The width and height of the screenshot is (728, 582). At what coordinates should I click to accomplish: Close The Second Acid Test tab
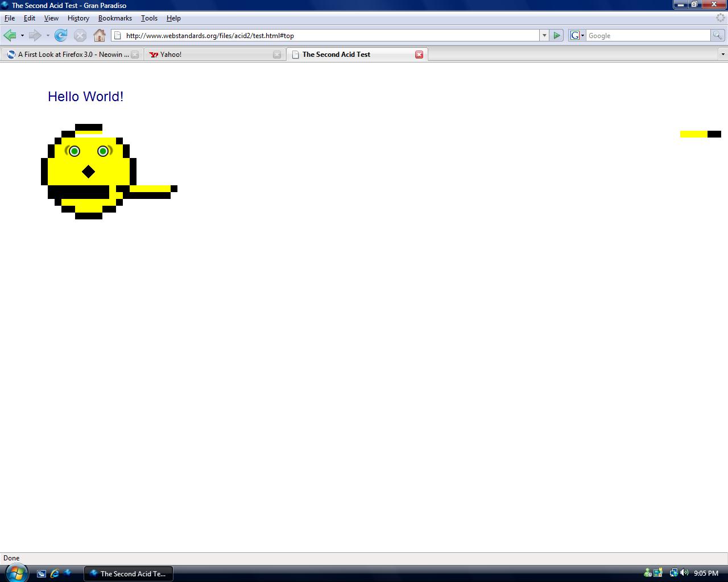click(419, 55)
